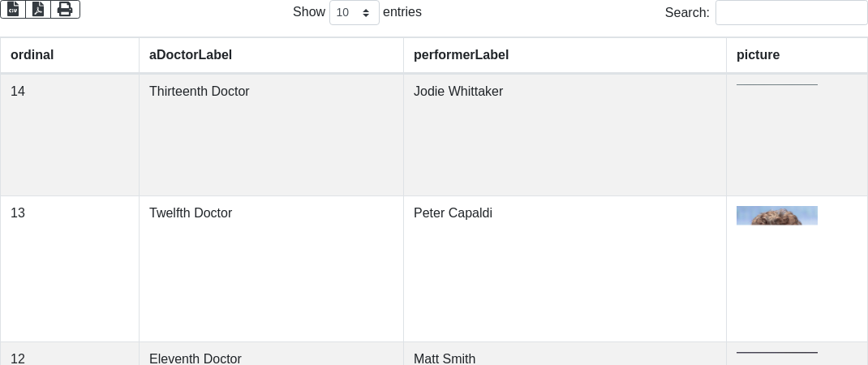Click into the Search field
Image resolution: width=868 pixels, height=365 pixels.
click(791, 13)
